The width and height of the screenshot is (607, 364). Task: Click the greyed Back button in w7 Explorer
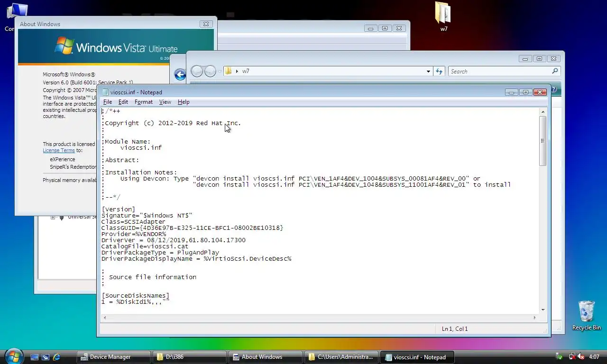tap(197, 71)
